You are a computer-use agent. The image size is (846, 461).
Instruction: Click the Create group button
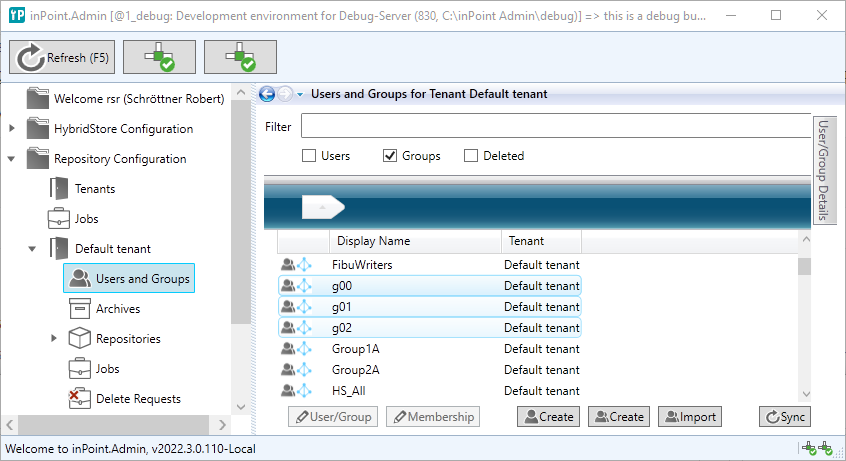(x=618, y=417)
